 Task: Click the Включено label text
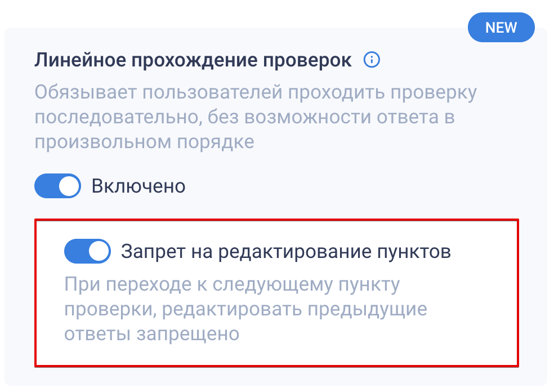pos(138,186)
